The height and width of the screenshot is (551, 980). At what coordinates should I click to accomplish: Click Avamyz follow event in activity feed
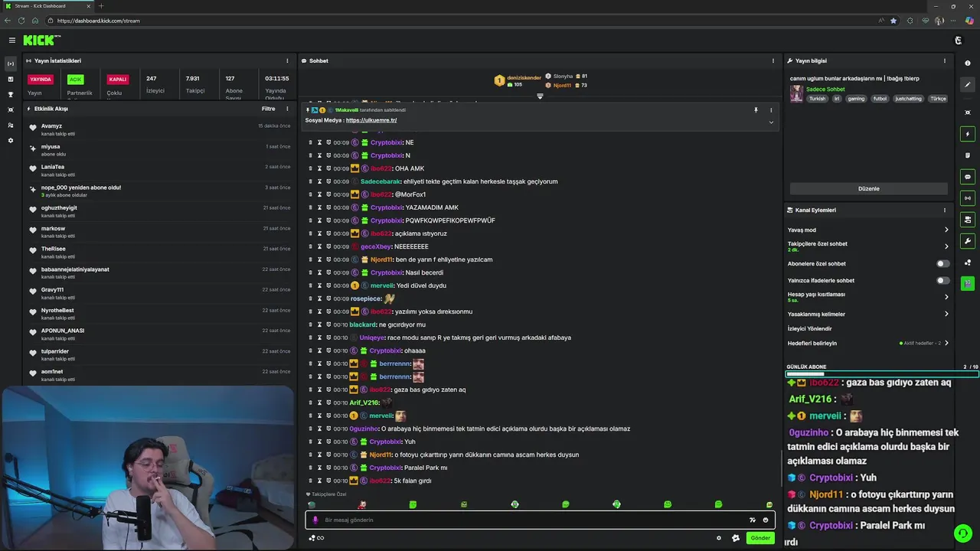161,129
